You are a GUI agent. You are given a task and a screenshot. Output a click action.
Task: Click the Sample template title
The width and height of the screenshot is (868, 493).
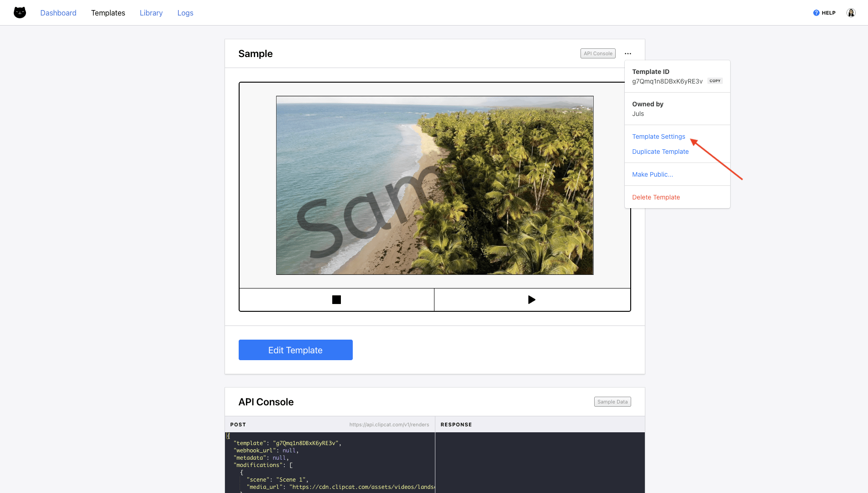256,53
